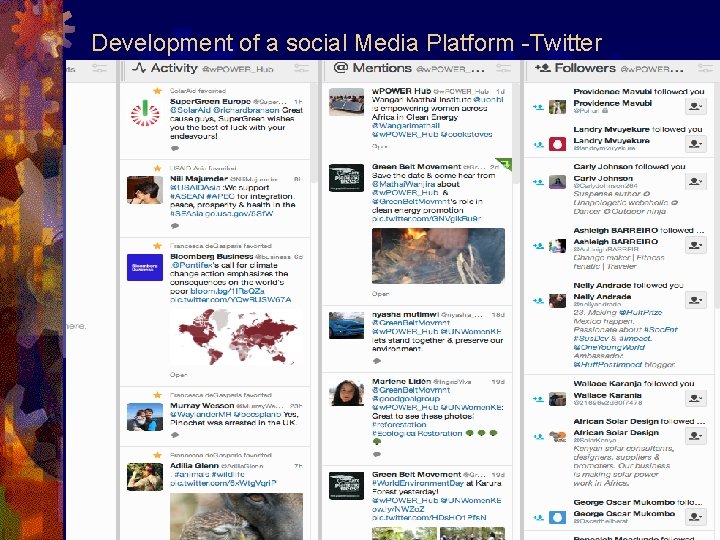Open fire cookstove photo in Green Belt tweet
The image size is (720, 540).
click(x=439, y=256)
